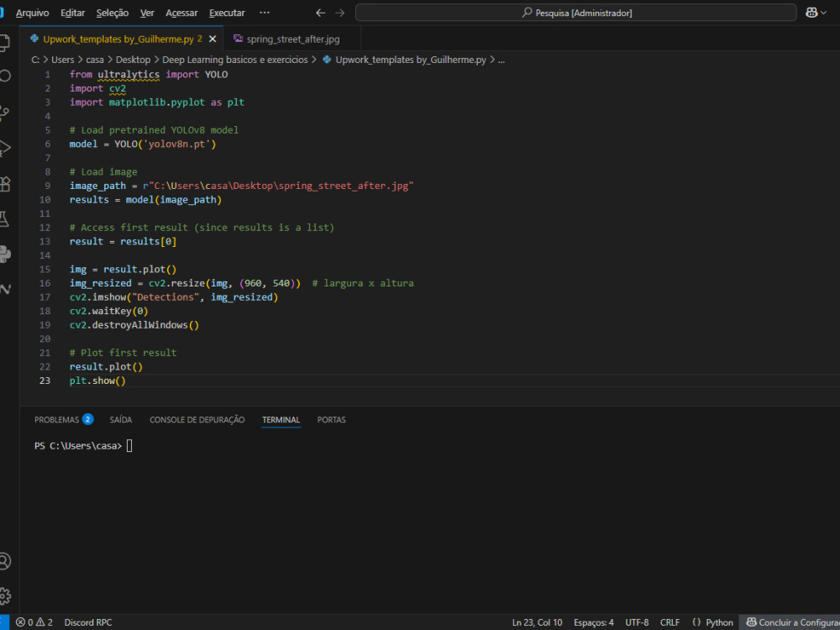The height and width of the screenshot is (630, 840).
Task: Click the 'cv2.waitKey(0)' line
Action: 108,312
